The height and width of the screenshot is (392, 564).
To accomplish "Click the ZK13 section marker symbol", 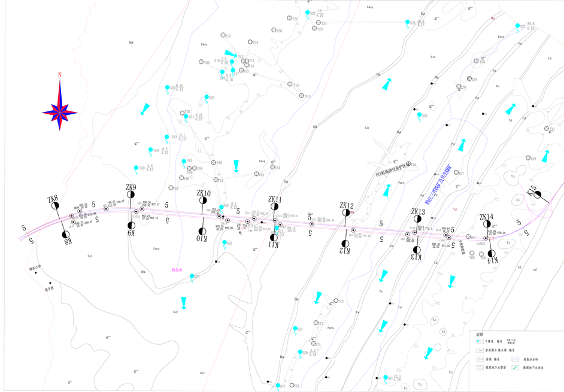I will tap(417, 218).
